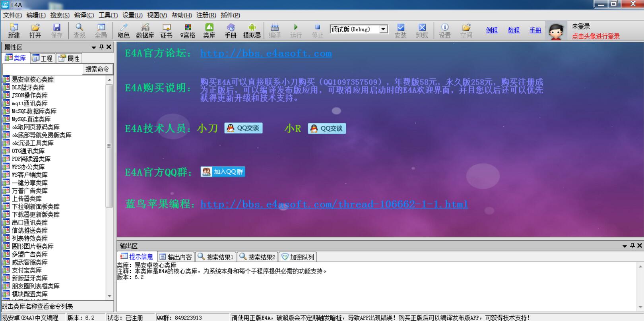Open the 搜索(S) menu
The width and height of the screenshot is (644, 321).
point(60,15)
